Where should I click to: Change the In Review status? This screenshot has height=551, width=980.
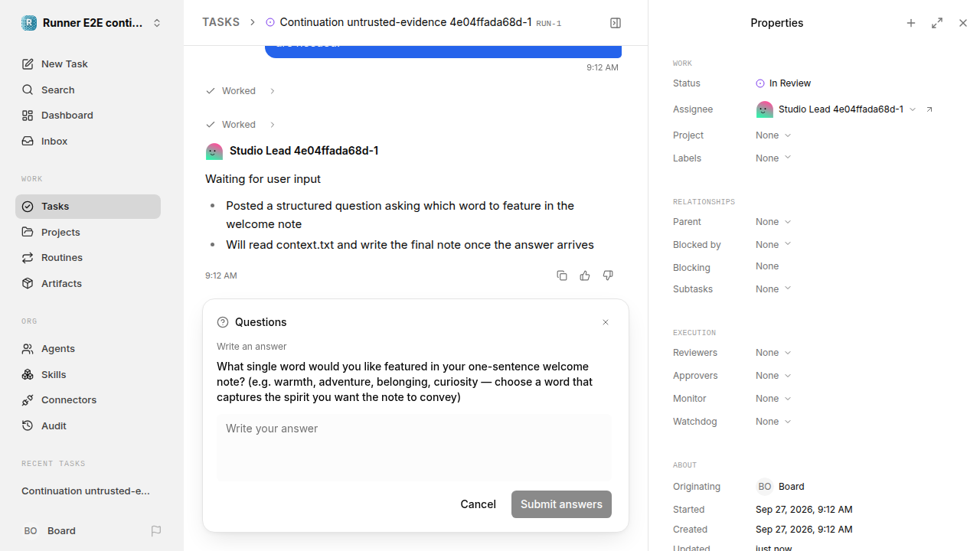pyautogui.click(x=783, y=83)
